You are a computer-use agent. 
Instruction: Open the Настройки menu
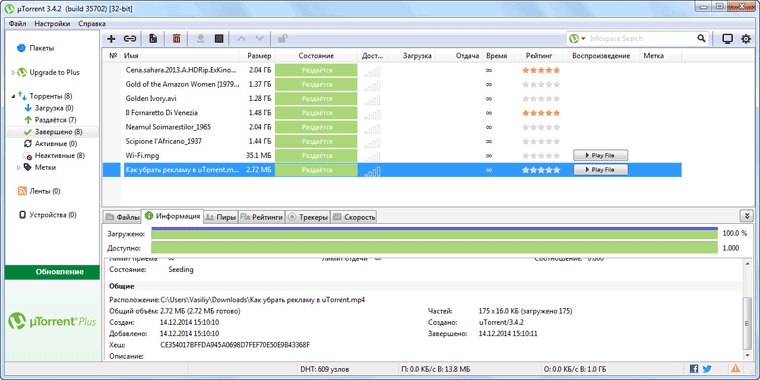(52, 23)
